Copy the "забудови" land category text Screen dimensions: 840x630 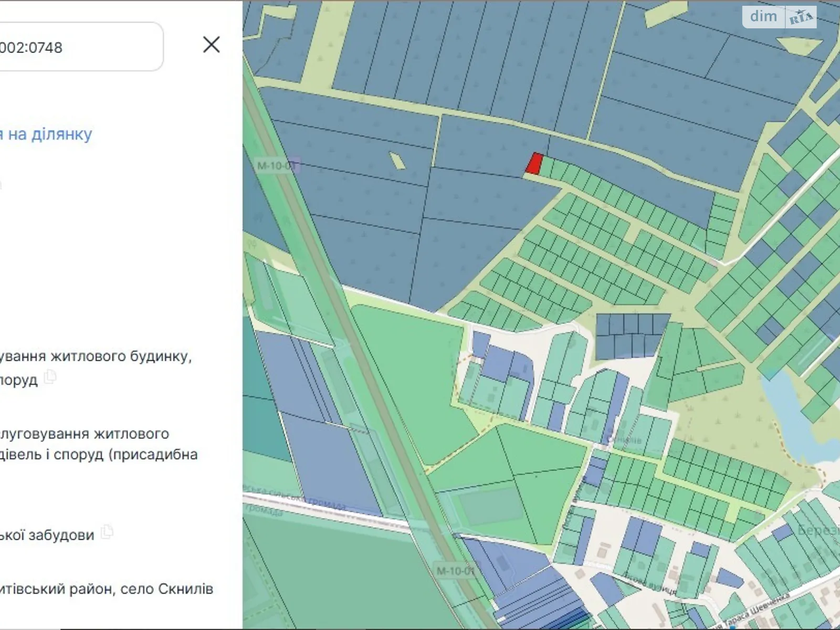click(x=107, y=531)
